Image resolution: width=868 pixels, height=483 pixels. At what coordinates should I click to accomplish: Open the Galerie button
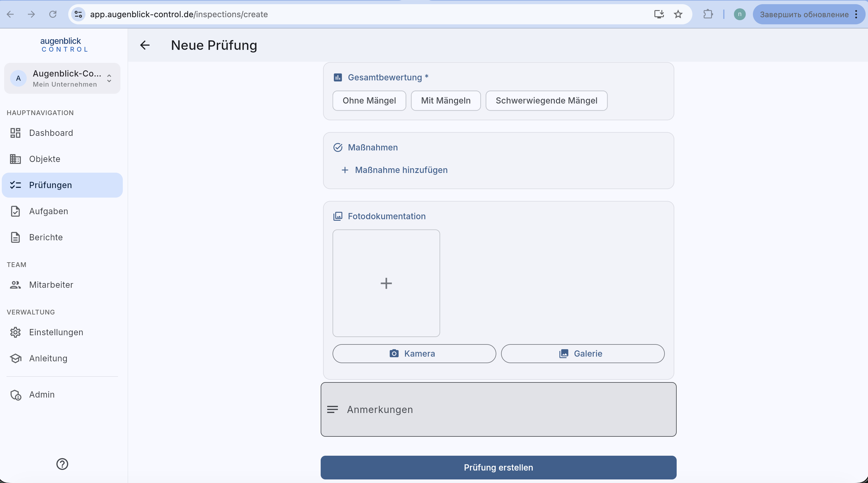coord(583,354)
